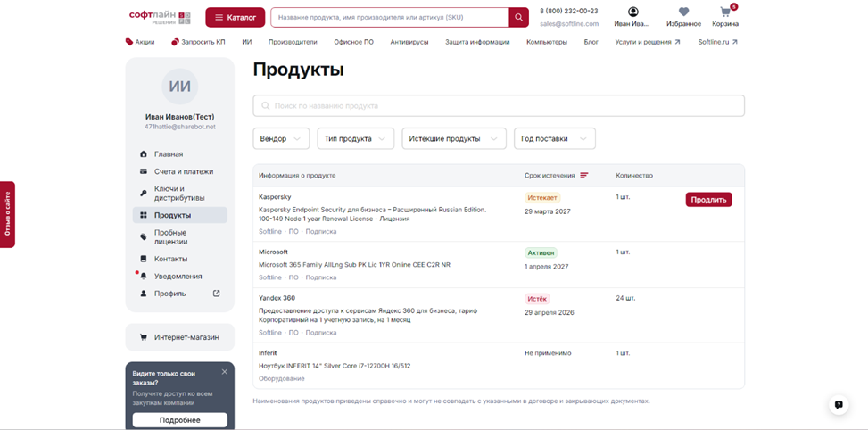The height and width of the screenshot is (430, 868).
Task: Click the Продлить button for Kaspersky
Action: (708, 200)
